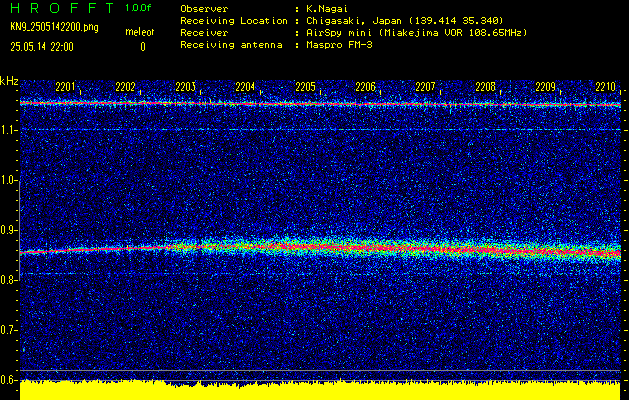Click the yellow signal level graph
The width and height of the screenshot is (629, 400).
pyautogui.click(x=320, y=390)
